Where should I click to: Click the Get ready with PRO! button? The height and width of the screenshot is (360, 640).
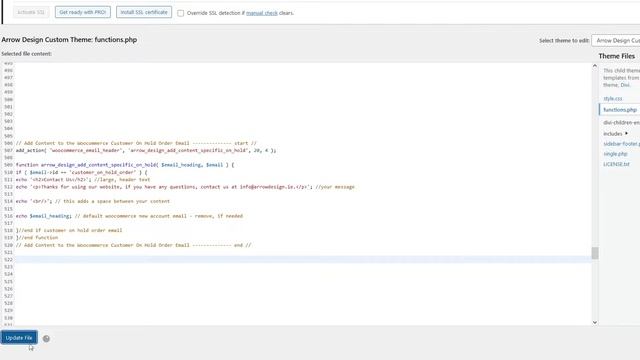pos(82,12)
